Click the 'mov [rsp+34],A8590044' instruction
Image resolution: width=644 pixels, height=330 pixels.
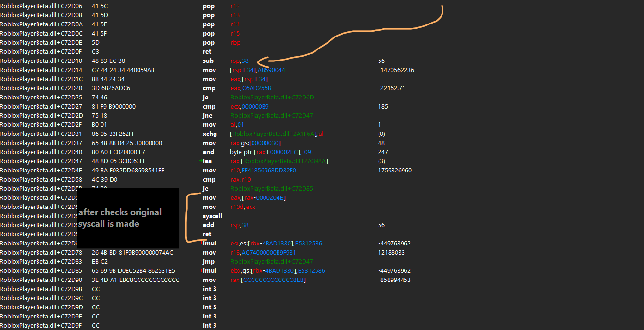(x=244, y=70)
